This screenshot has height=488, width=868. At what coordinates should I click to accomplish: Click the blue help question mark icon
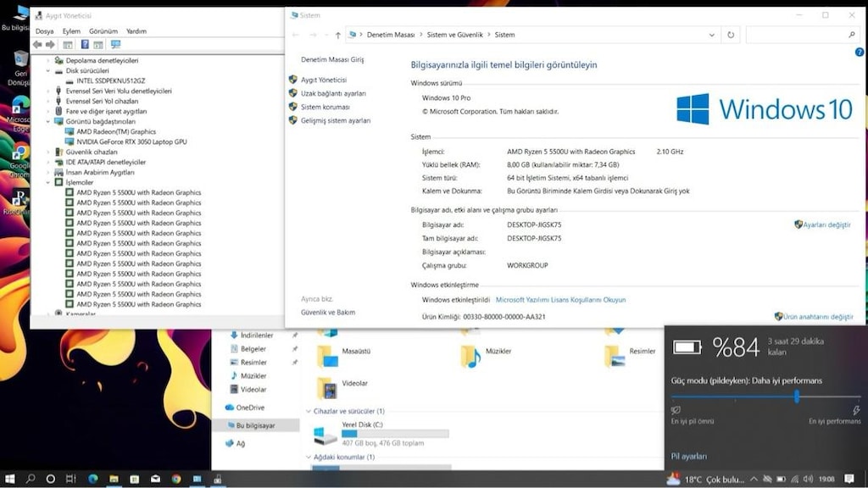point(860,52)
